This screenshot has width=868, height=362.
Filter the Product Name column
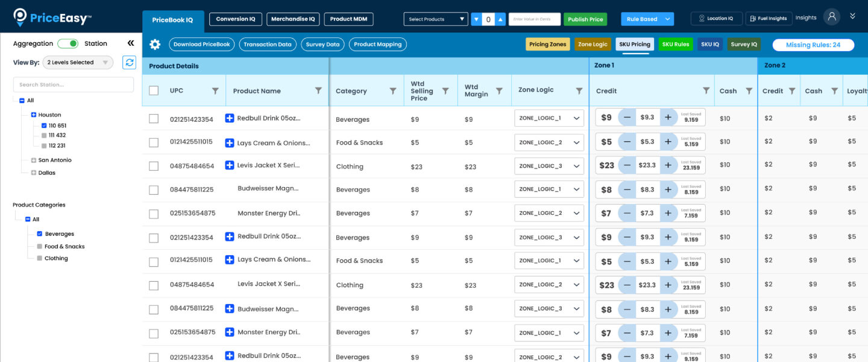pyautogui.click(x=318, y=91)
